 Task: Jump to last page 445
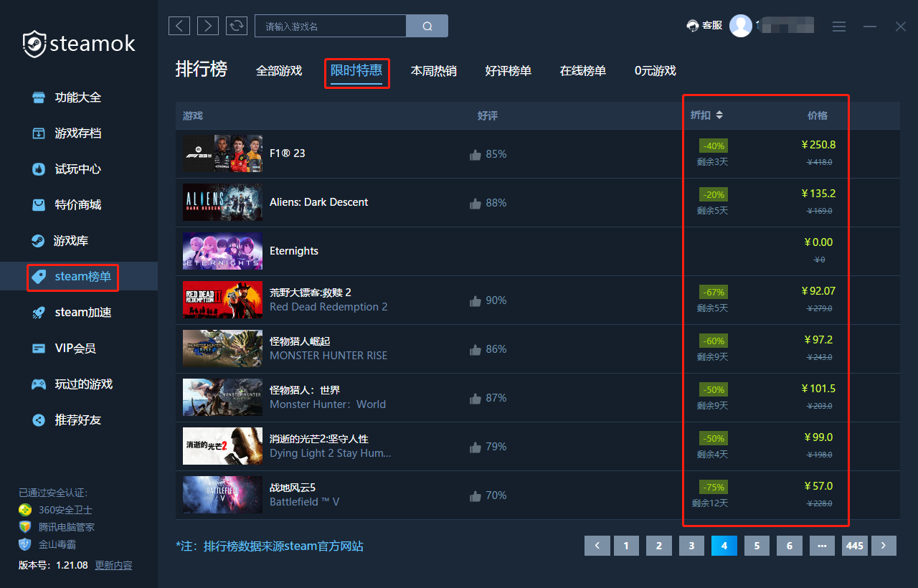[x=855, y=546]
